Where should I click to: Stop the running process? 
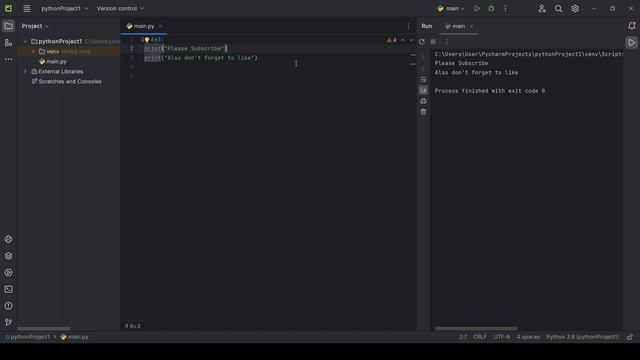click(433, 42)
